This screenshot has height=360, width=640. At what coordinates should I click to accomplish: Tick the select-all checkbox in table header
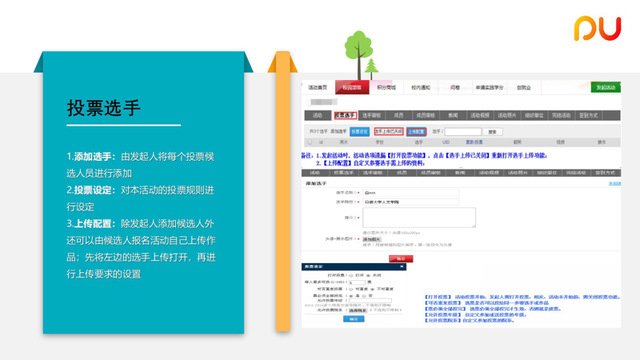310,142
